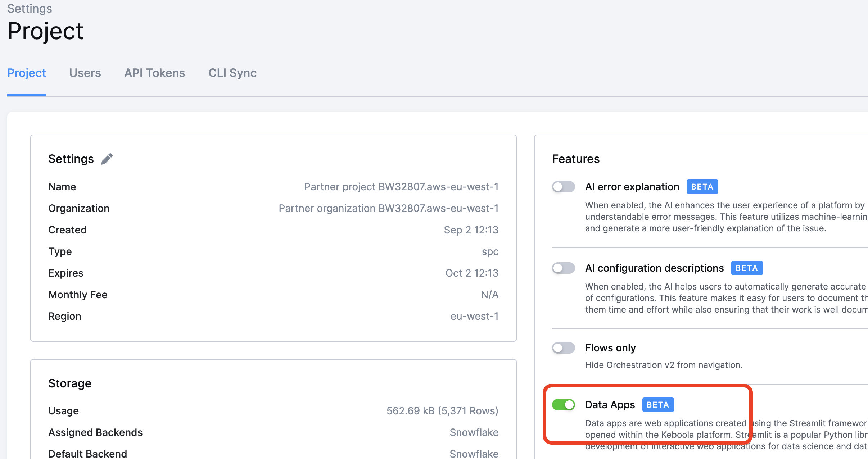Toggle the Flows only switch
Screen dimensions: 868x459
[x=564, y=348]
